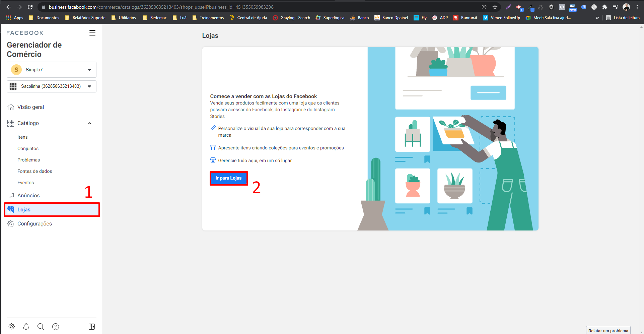This screenshot has width=644, height=334.
Task: Open Fontes de dados under Catálogo
Action: [34, 171]
